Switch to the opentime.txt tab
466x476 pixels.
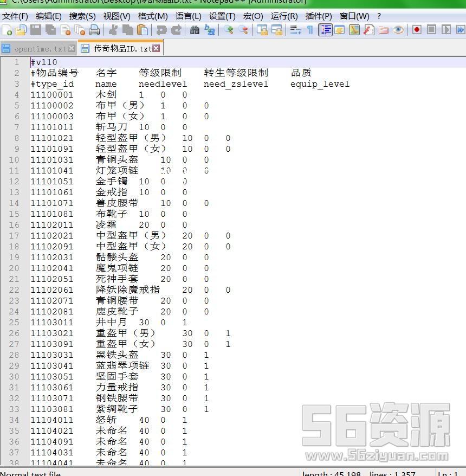[39, 49]
